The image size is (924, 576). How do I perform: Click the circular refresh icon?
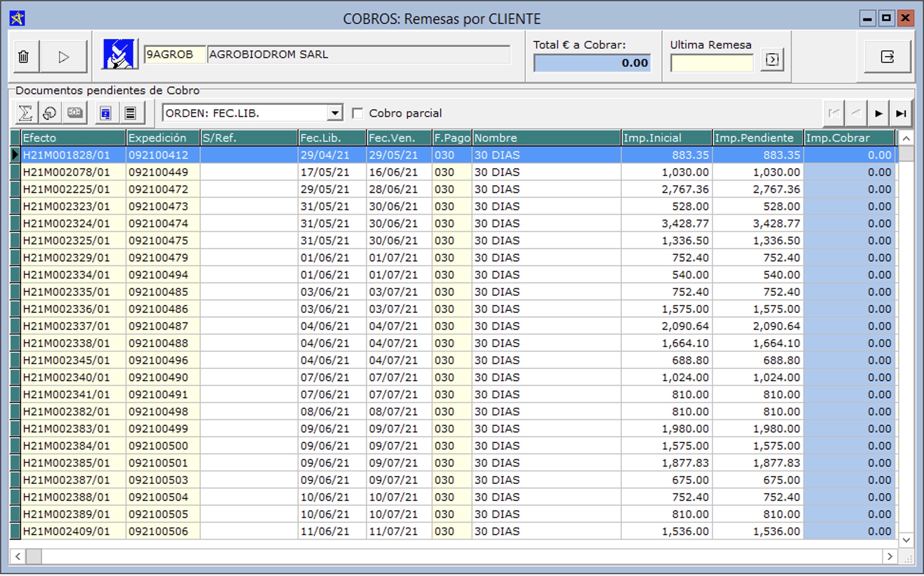[50, 113]
